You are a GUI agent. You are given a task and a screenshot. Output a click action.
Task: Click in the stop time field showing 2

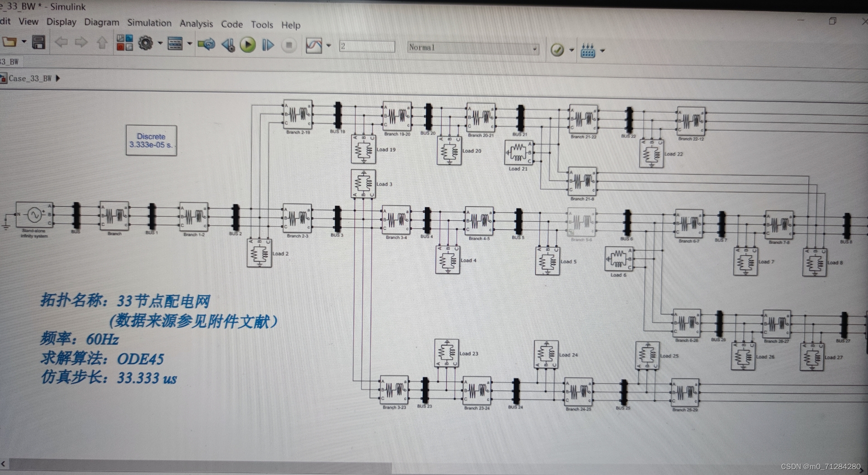click(x=366, y=46)
